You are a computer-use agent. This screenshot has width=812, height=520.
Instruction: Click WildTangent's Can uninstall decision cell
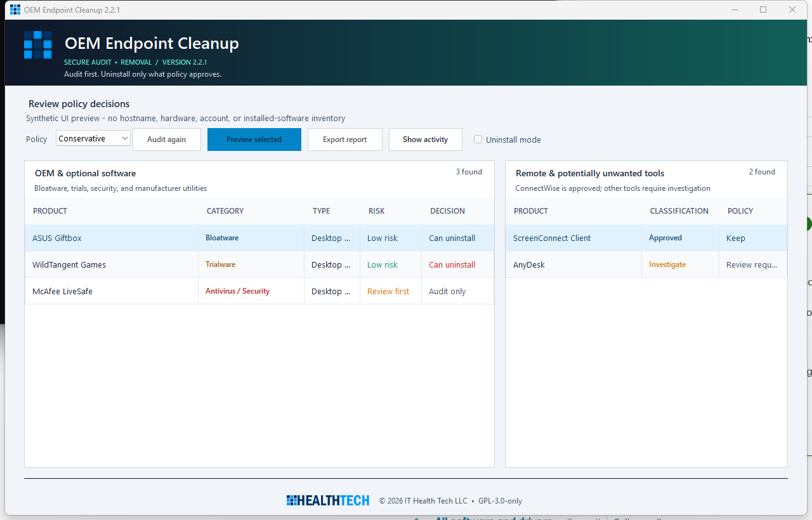(457, 264)
